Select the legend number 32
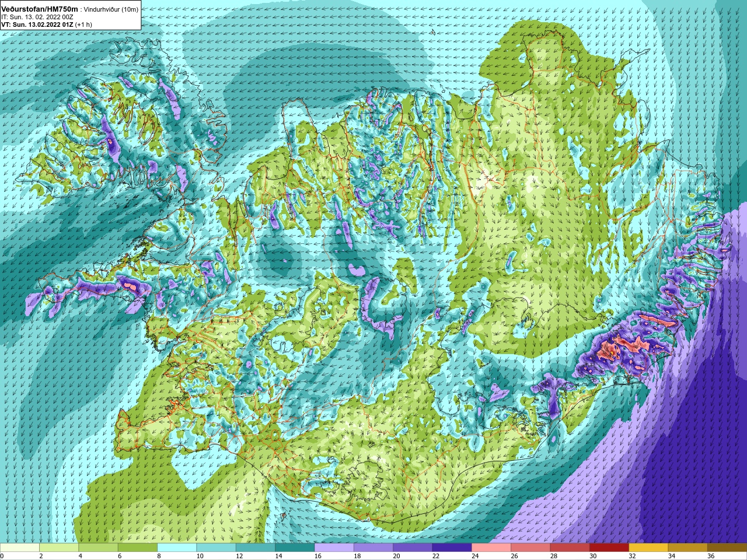The height and width of the screenshot is (560, 747). tap(633, 556)
